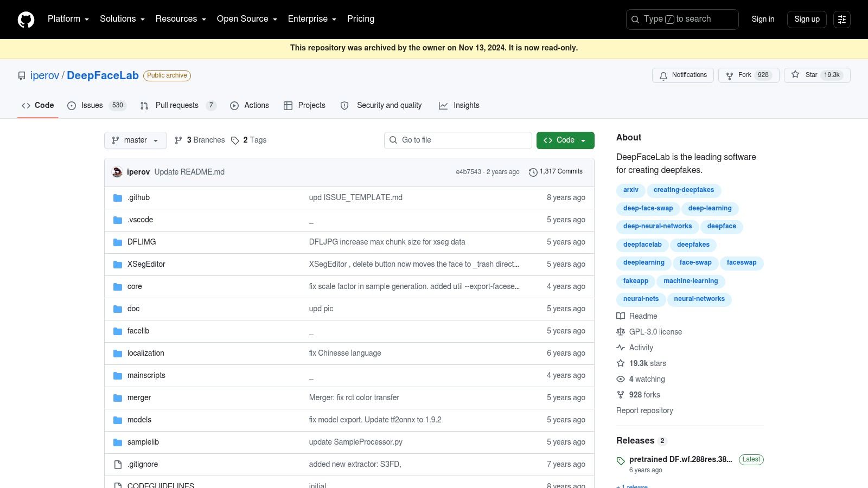The image size is (868, 488).
Task: Open the GitHub homepage logo
Action: tap(26, 20)
